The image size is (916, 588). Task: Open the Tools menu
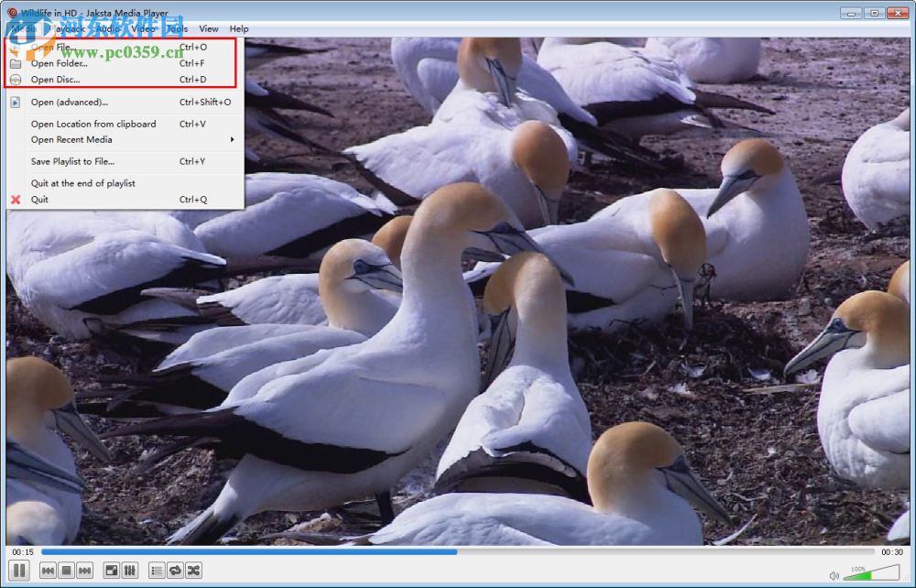click(177, 28)
